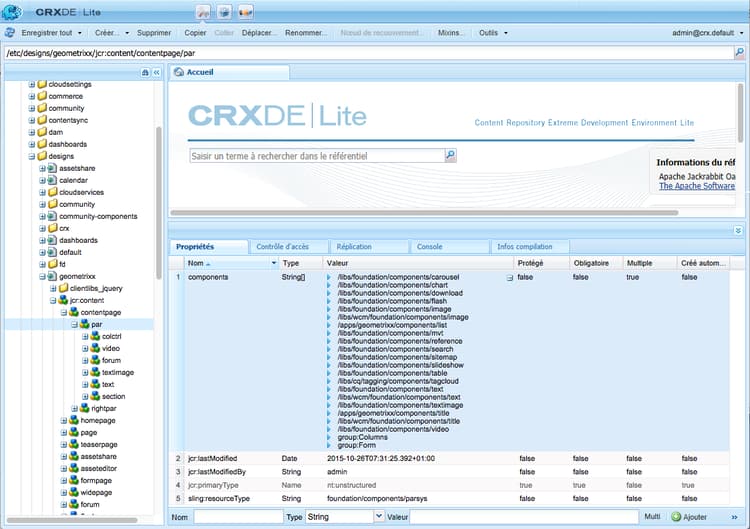Select the crx folder icon in designs
The height and width of the screenshot is (529, 750).
(x=53, y=228)
